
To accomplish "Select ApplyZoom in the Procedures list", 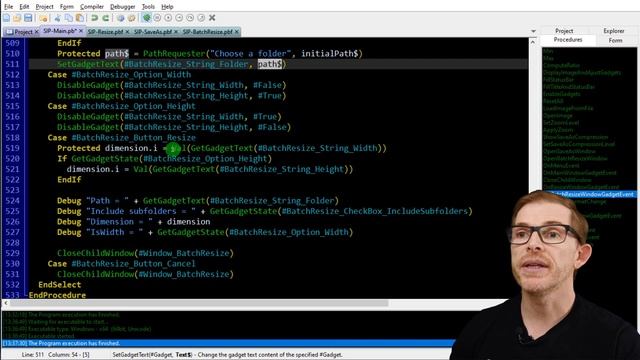I will pyautogui.click(x=558, y=130).
